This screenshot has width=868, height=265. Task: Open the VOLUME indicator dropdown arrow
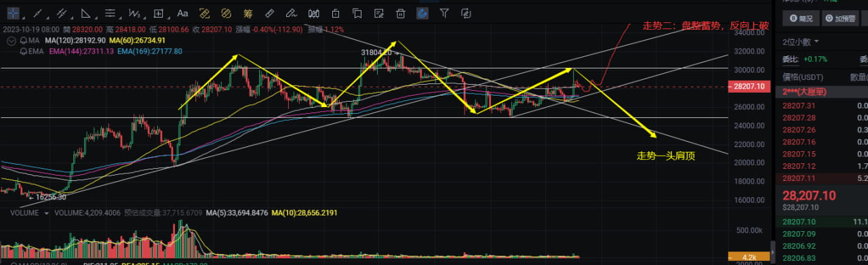[x=46, y=213]
